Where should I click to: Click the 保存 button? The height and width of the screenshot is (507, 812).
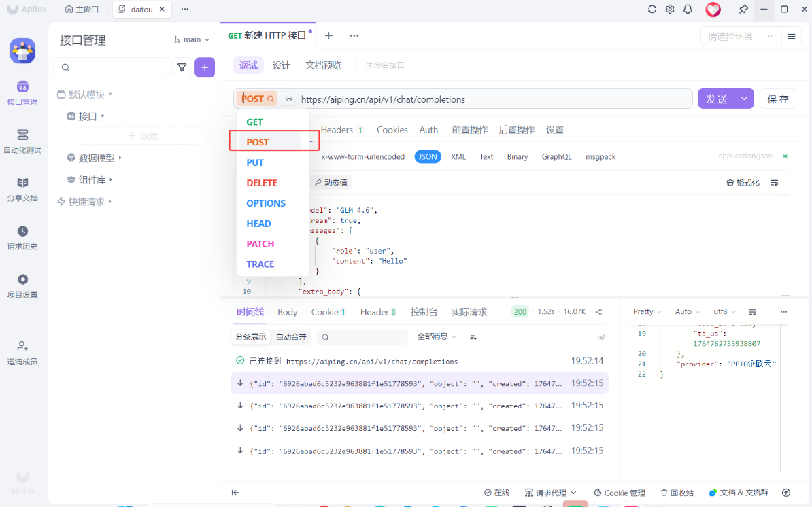[777, 98]
